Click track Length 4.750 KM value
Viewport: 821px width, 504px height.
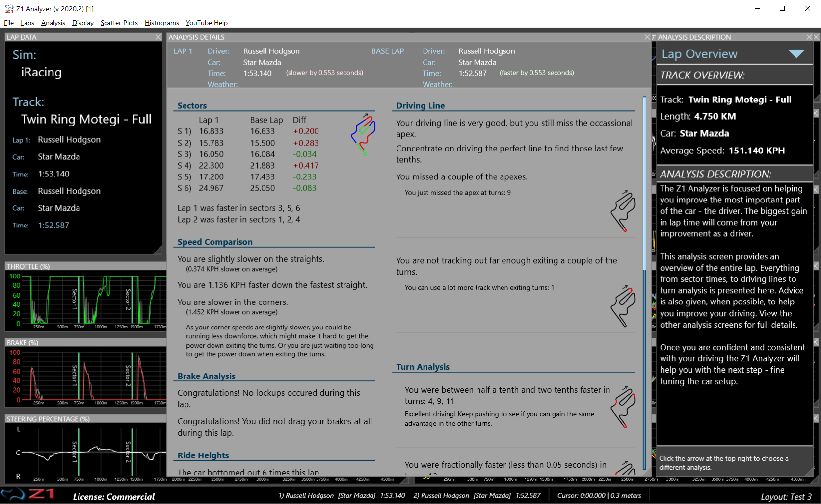715,116
